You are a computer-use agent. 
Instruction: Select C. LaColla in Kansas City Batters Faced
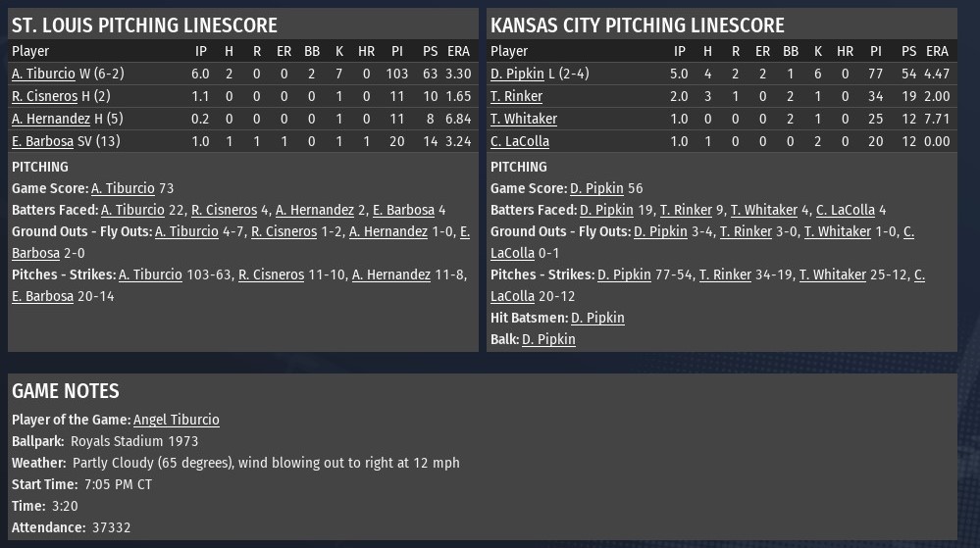click(845, 210)
